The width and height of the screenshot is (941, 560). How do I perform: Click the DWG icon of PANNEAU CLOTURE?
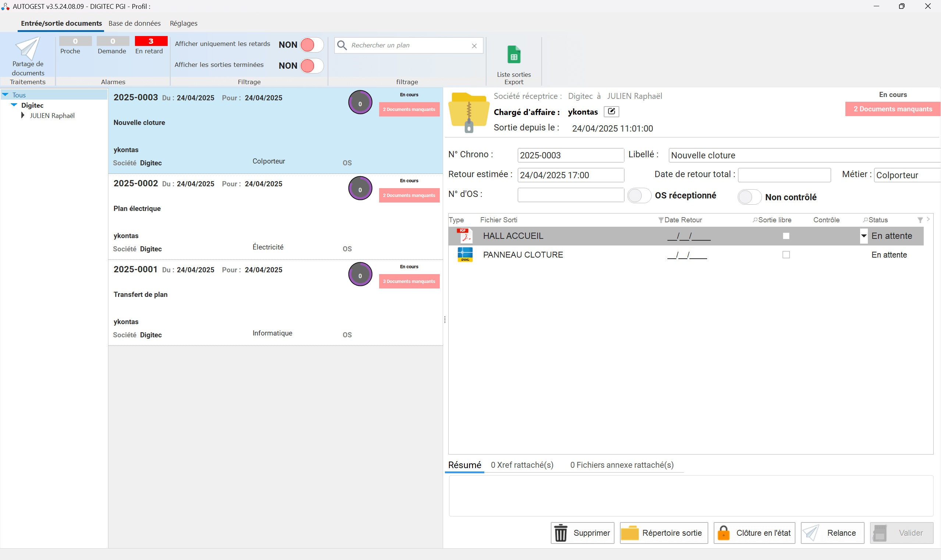click(464, 254)
